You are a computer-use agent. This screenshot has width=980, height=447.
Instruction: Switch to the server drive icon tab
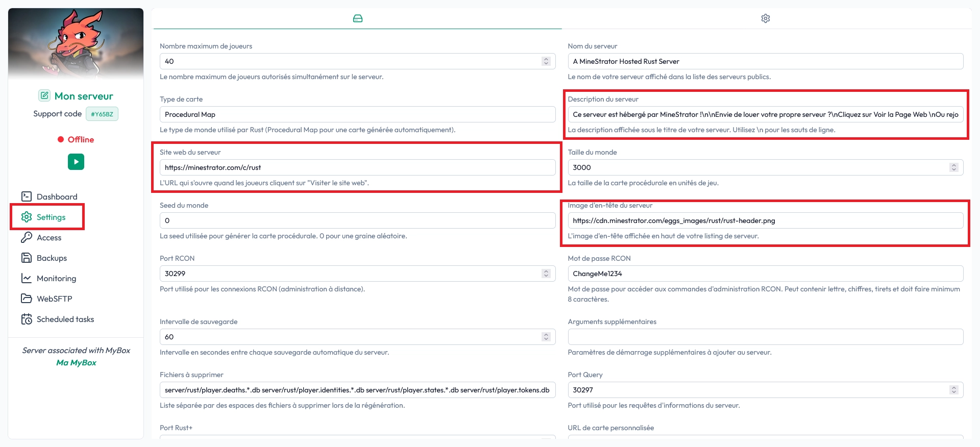coord(358,18)
